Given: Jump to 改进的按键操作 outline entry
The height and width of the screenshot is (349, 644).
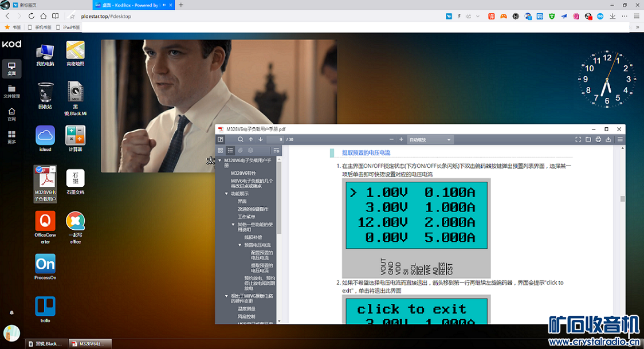Looking at the screenshot, I should tap(253, 209).
